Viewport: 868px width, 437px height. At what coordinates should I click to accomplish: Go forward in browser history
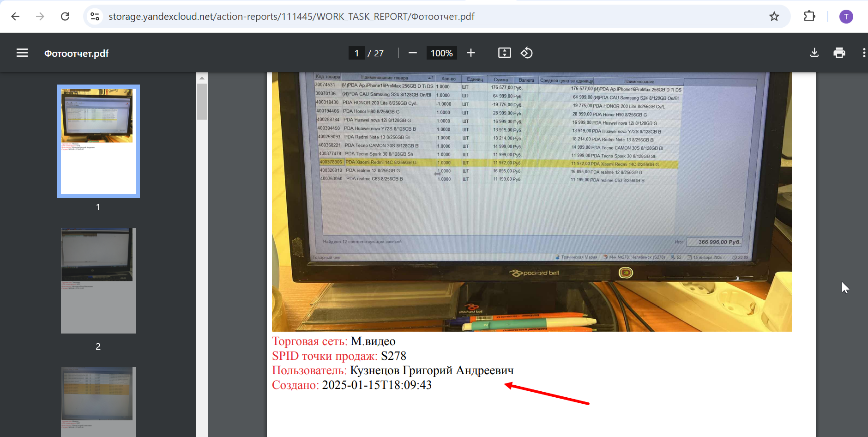pos(40,17)
